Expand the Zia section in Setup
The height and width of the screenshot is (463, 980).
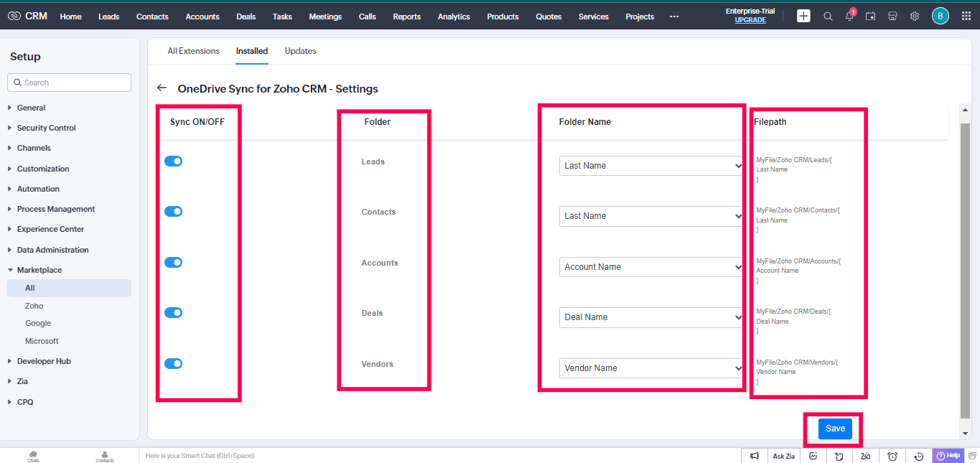(22, 381)
